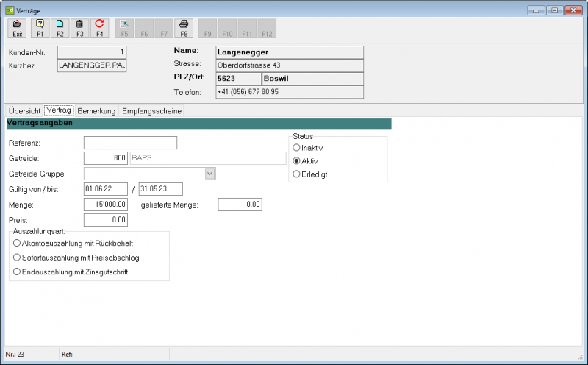Click the Verträge window app icon

(x=10, y=10)
